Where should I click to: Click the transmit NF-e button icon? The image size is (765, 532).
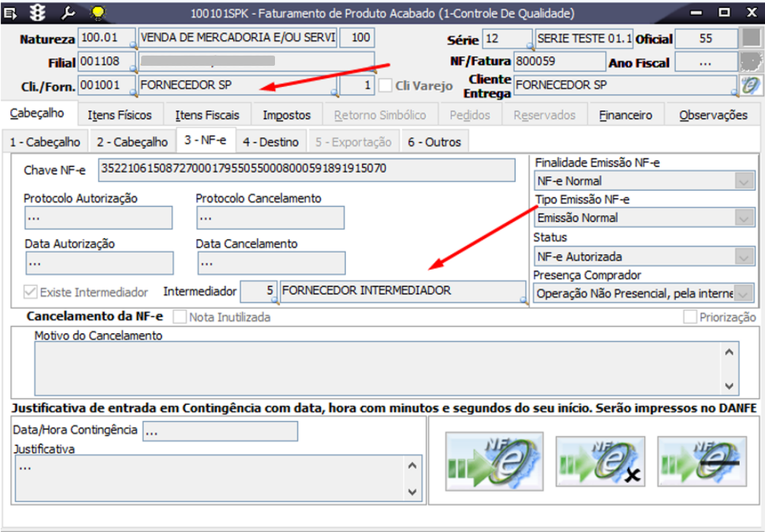point(494,461)
